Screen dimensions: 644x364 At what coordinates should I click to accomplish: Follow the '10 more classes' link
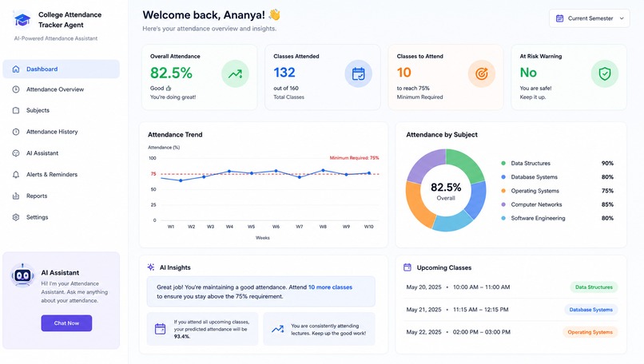click(x=330, y=287)
